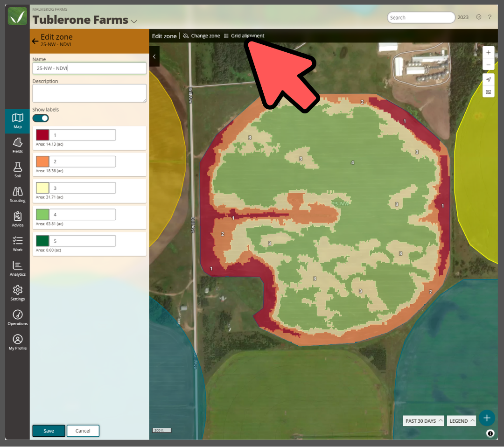Viewport: 504px width, 447px height.
Task: Select the Fields icon in the sidebar
Action: (x=17, y=146)
